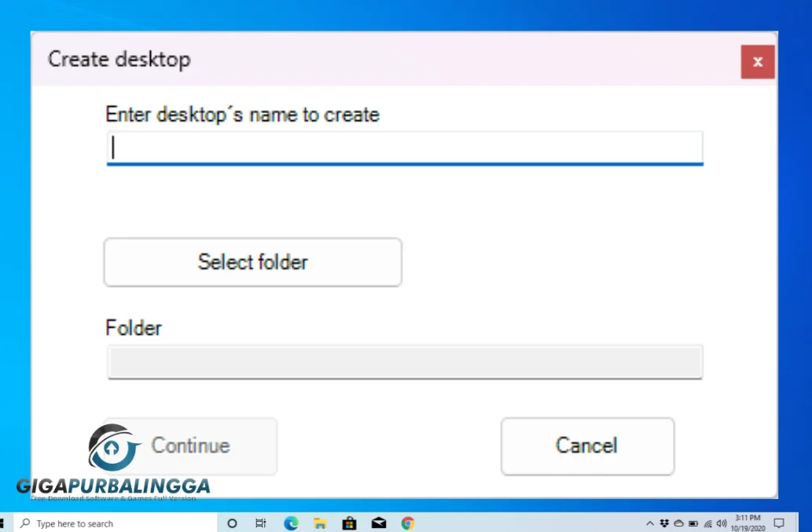The width and height of the screenshot is (812, 532).
Task: Click the OneDrive cloud tray icon
Action: click(678, 523)
